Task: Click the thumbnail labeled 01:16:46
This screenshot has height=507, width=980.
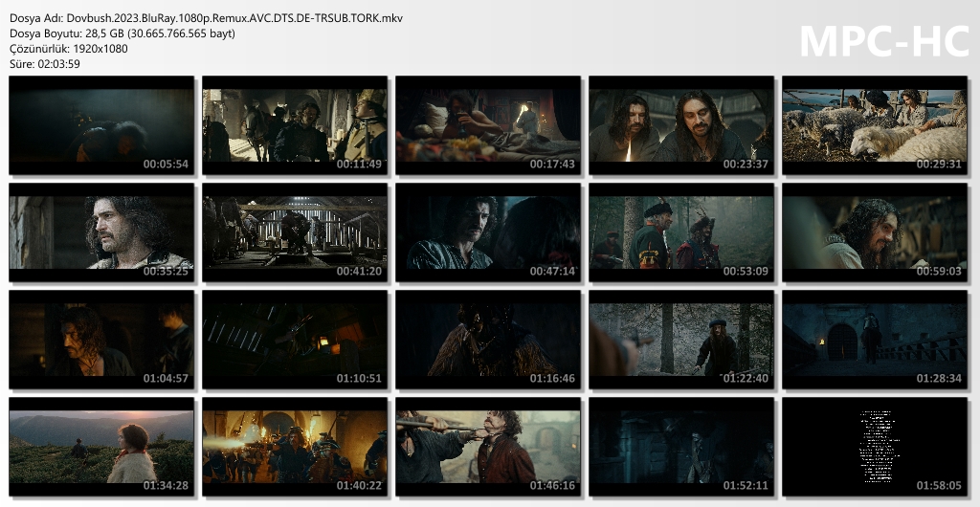Action: click(x=488, y=340)
